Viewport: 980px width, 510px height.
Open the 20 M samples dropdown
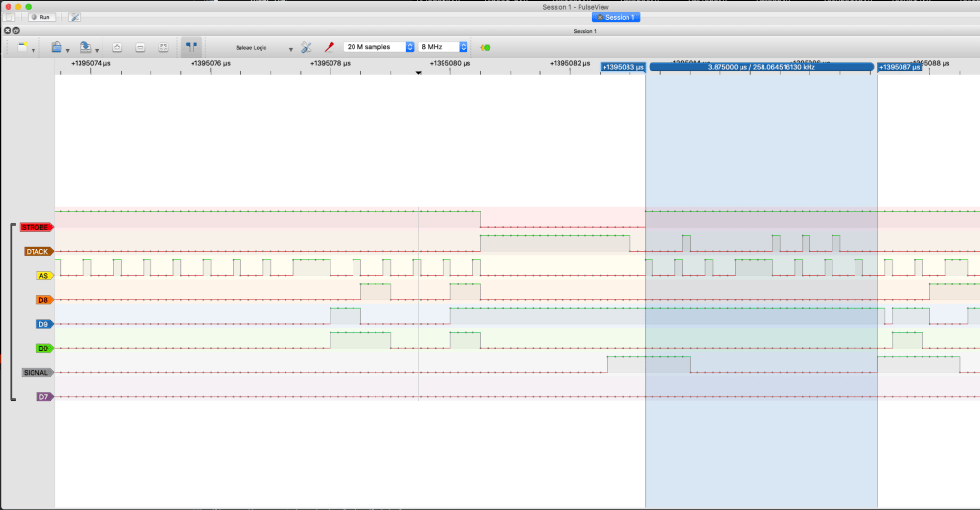(x=378, y=46)
